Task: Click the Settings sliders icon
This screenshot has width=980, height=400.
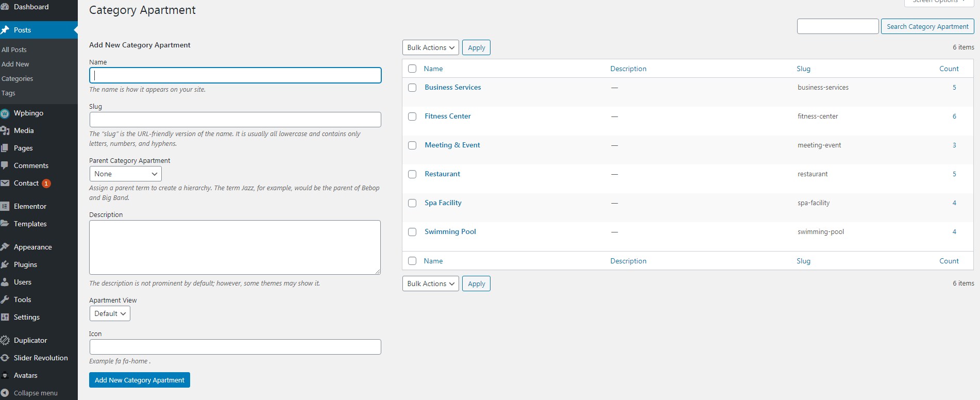Action: (x=5, y=317)
